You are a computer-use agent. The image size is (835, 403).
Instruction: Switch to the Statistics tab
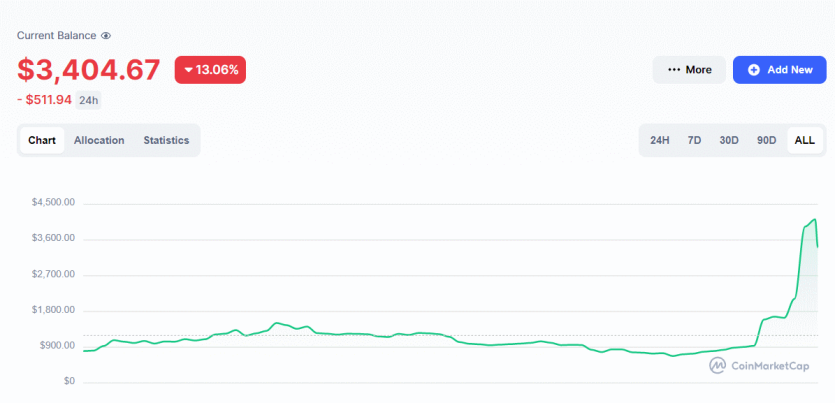166,140
